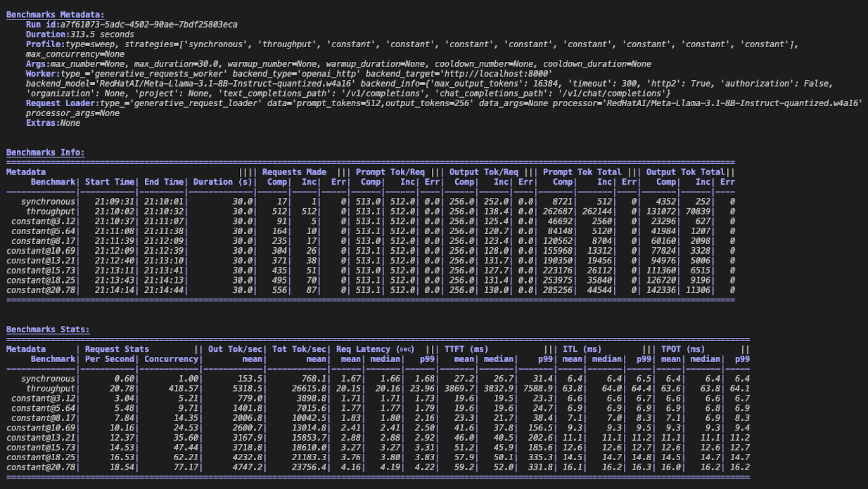The height and width of the screenshot is (489, 868).
Task: Click the 'Benchmarks Info:' underlined heading
Action: [x=45, y=152]
